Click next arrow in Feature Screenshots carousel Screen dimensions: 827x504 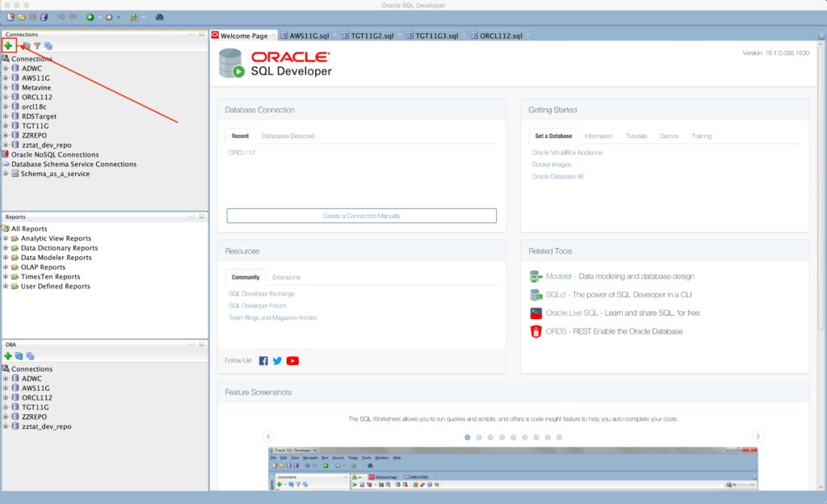click(758, 436)
